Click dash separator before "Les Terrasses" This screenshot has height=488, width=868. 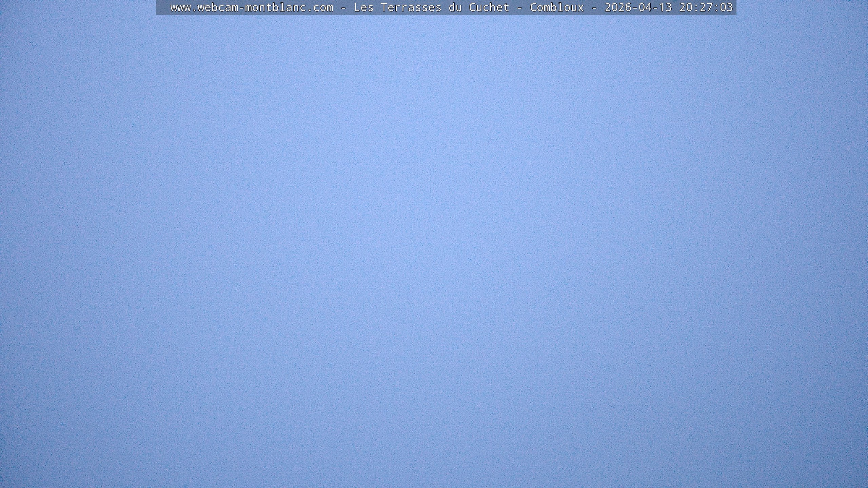(343, 7)
